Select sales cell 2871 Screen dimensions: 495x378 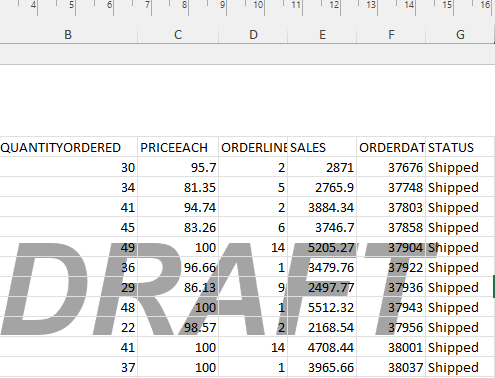click(x=322, y=167)
